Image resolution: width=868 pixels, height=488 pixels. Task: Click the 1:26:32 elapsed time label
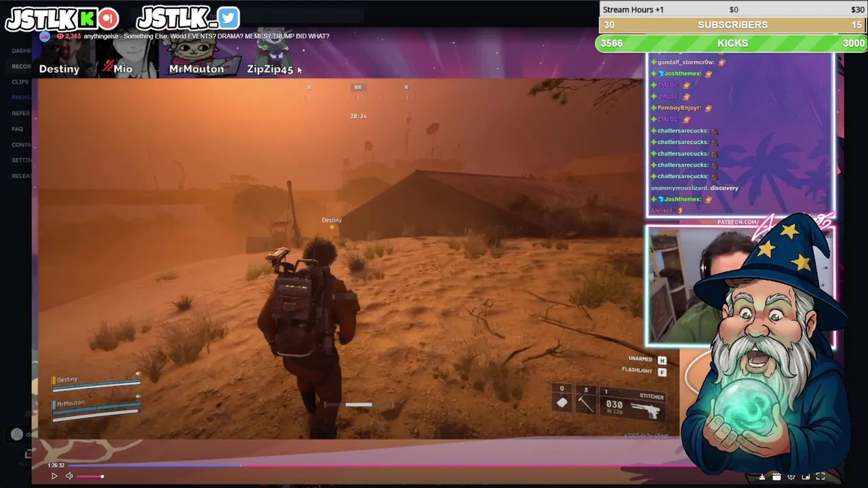tap(56, 466)
